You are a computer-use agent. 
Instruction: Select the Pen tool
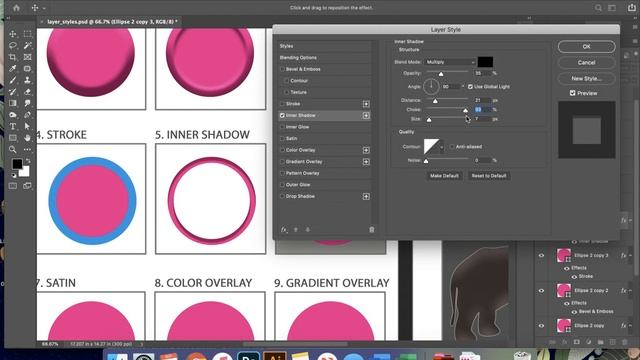pos(27,115)
